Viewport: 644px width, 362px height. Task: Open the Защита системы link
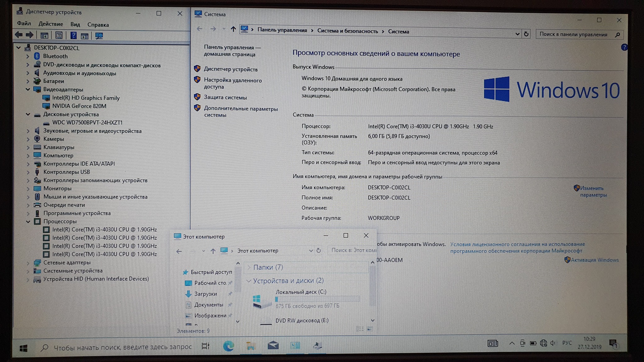(225, 97)
